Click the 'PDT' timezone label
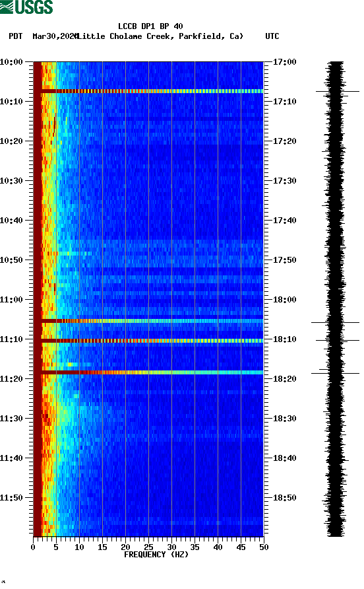Screen dimensions: 364x589 tap(16, 36)
